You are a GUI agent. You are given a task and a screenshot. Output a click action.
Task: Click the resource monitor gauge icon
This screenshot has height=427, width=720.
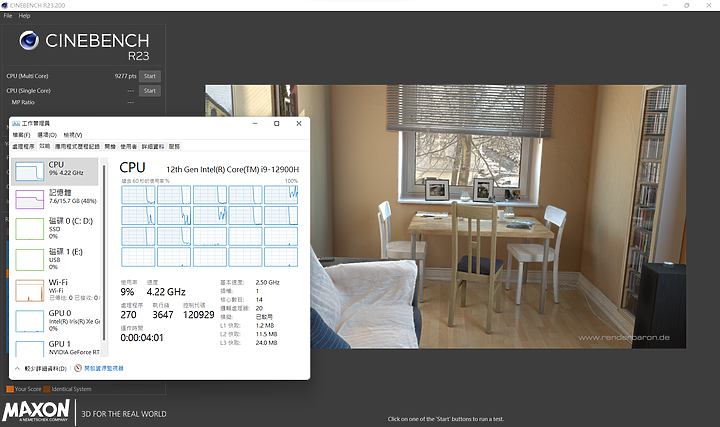(x=78, y=368)
